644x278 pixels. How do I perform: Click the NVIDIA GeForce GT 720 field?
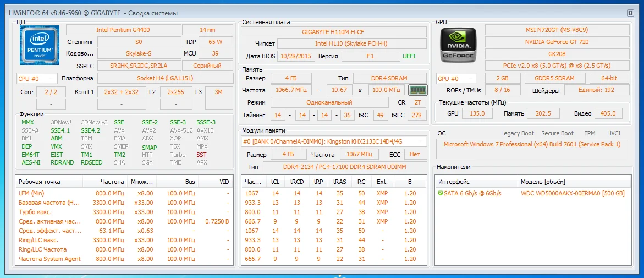(557, 42)
